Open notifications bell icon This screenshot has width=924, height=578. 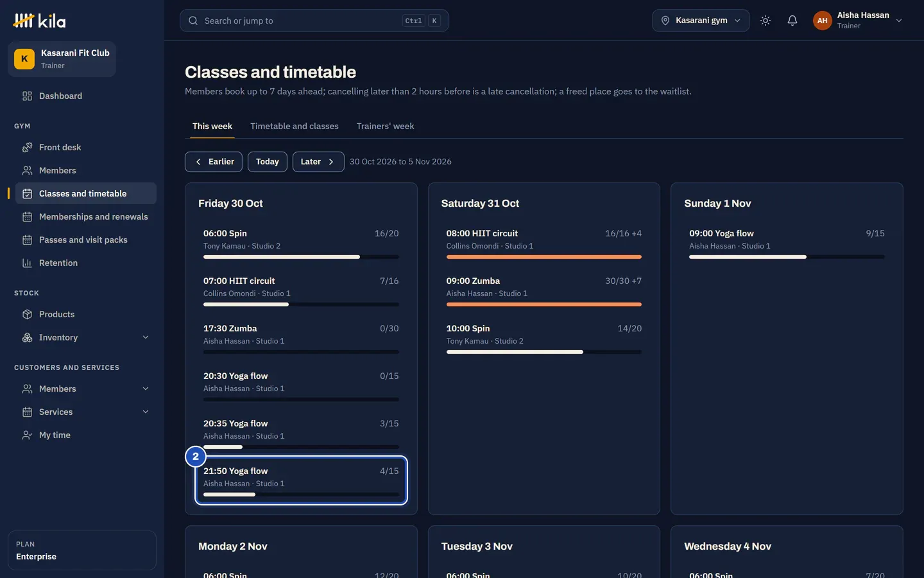click(792, 21)
